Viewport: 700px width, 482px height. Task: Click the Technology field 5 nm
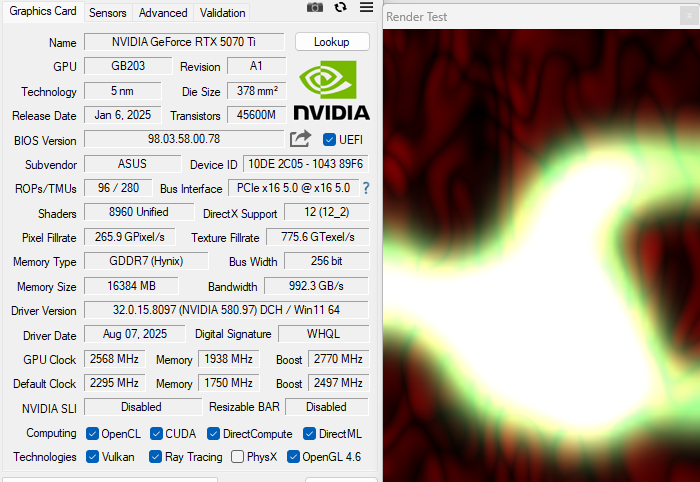click(122, 91)
